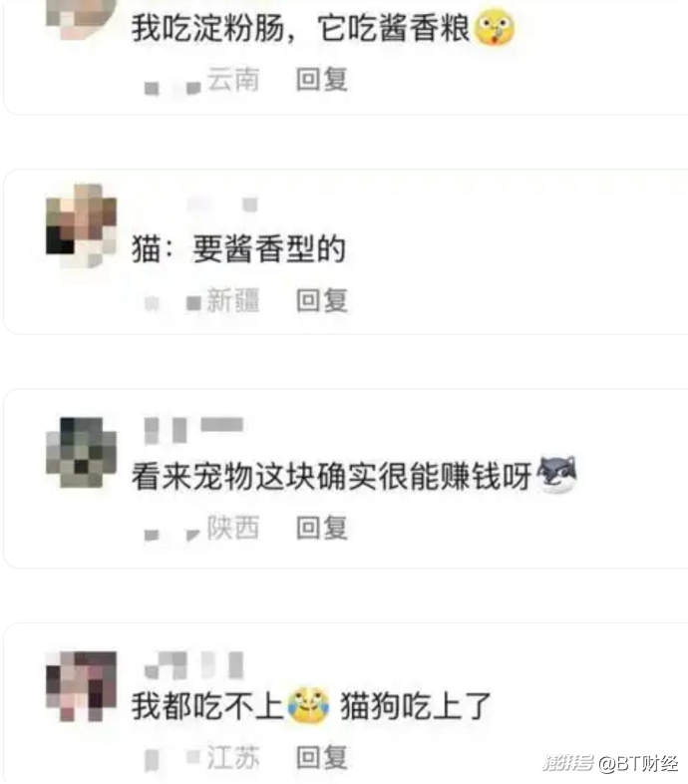
Task: Click the 新疆 location label
Action: click(x=233, y=300)
